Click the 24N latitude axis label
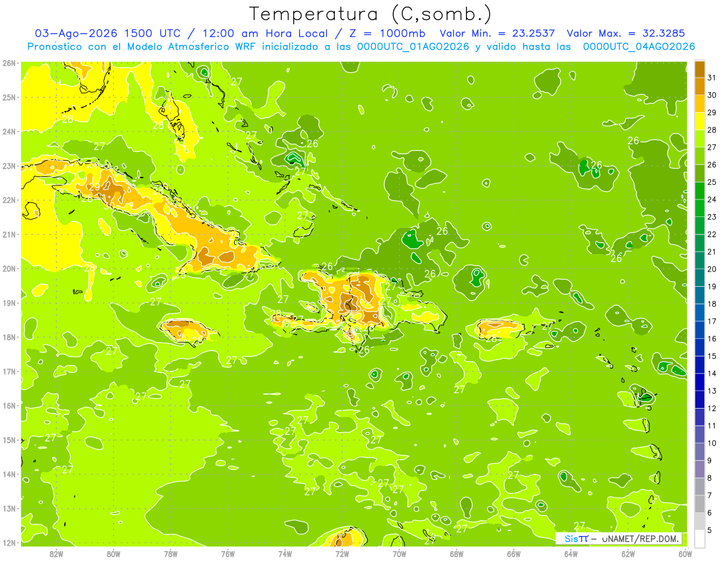 (9, 132)
